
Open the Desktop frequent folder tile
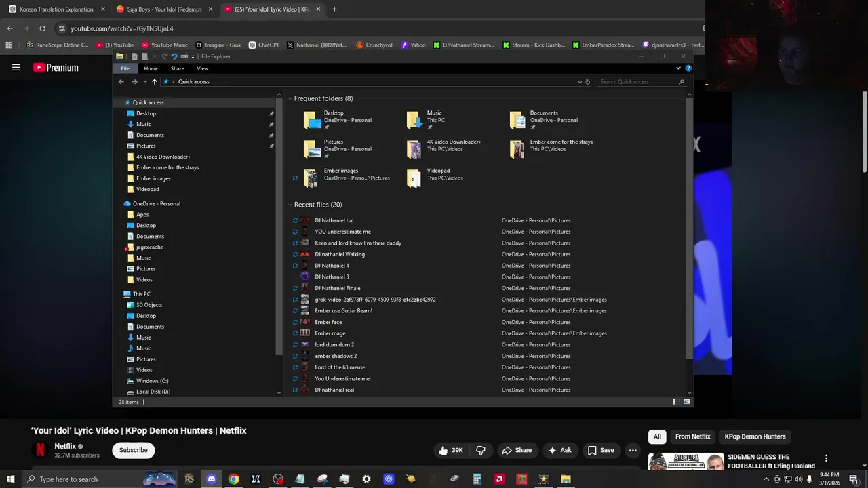click(339, 120)
